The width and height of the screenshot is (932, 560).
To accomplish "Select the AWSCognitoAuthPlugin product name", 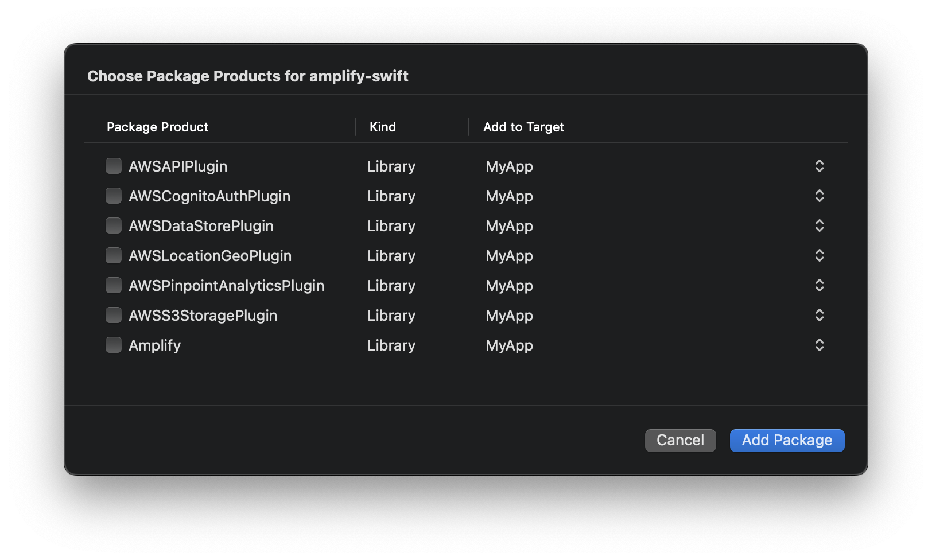I will 209,196.
